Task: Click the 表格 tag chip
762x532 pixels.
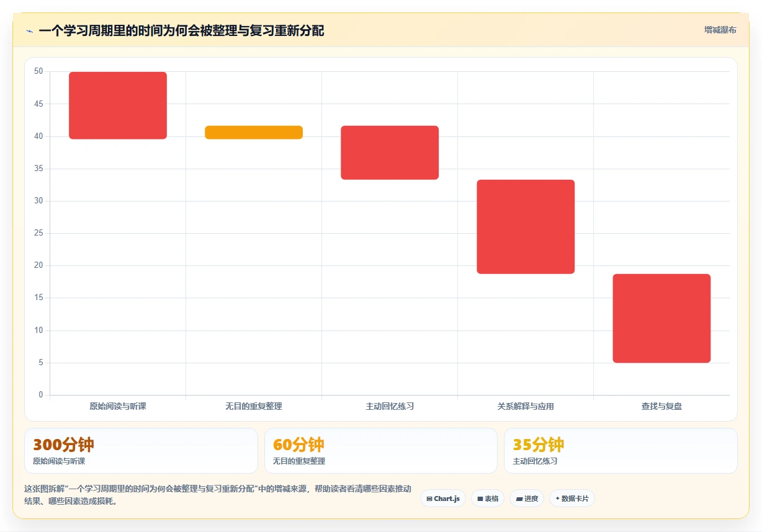Action: tap(488, 499)
